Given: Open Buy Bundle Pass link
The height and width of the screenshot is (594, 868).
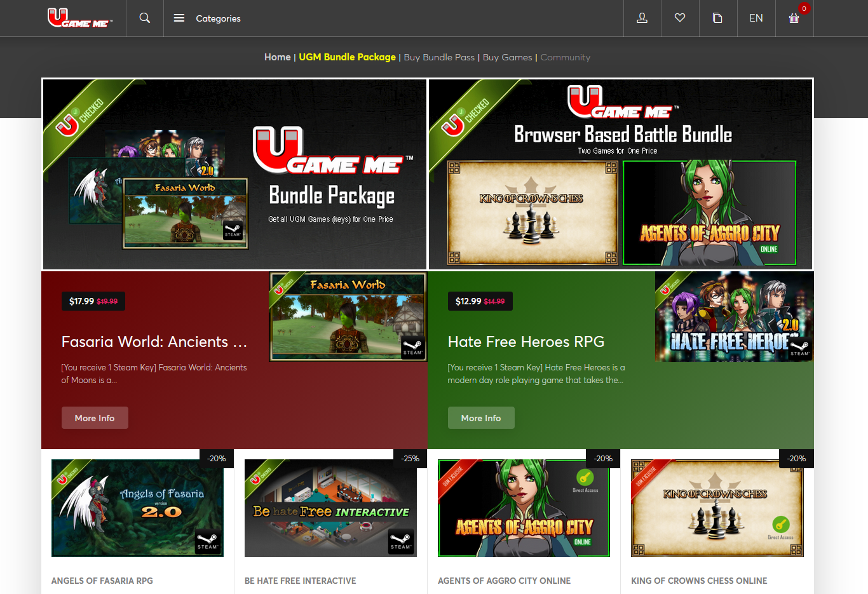Looking at the screenshot, I should point(439,57).
